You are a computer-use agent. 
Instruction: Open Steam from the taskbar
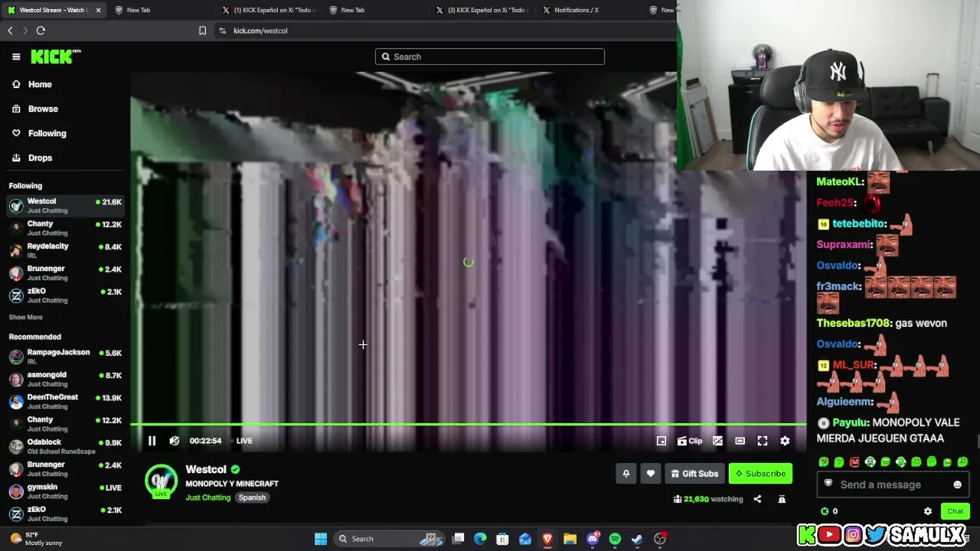coord(637,539)
